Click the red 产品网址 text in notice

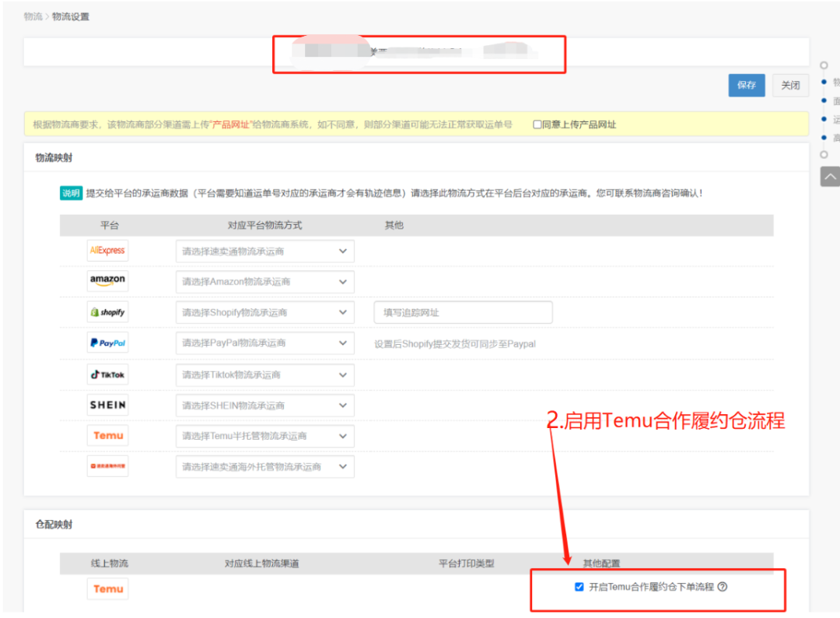click(x=231, y=125)
